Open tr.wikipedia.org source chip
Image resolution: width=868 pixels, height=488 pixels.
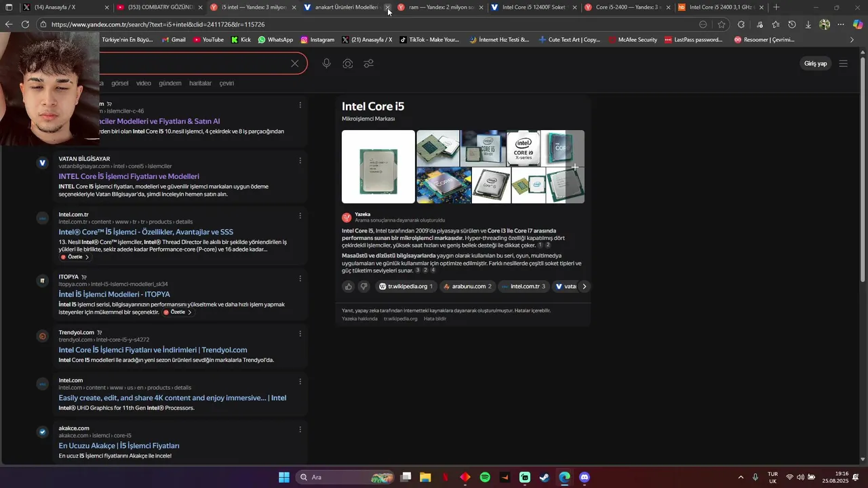406,287
